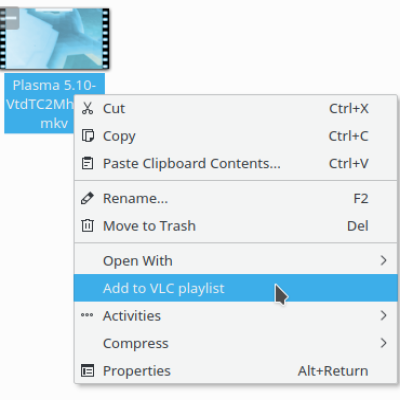The height and width of the screenshot is (400, 400).
Task: Choose Add to VLC playlist
Action: tap(236, 288)
